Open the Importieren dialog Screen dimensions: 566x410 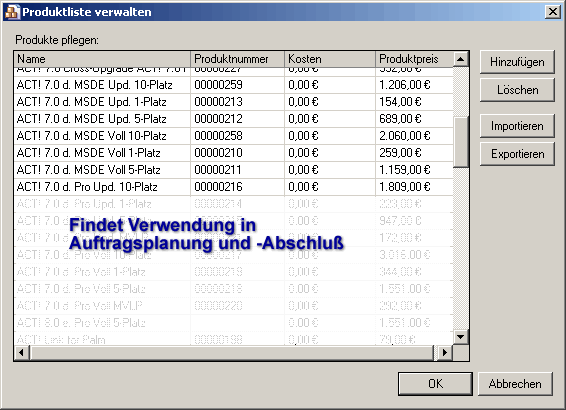[x=517, y=126]
